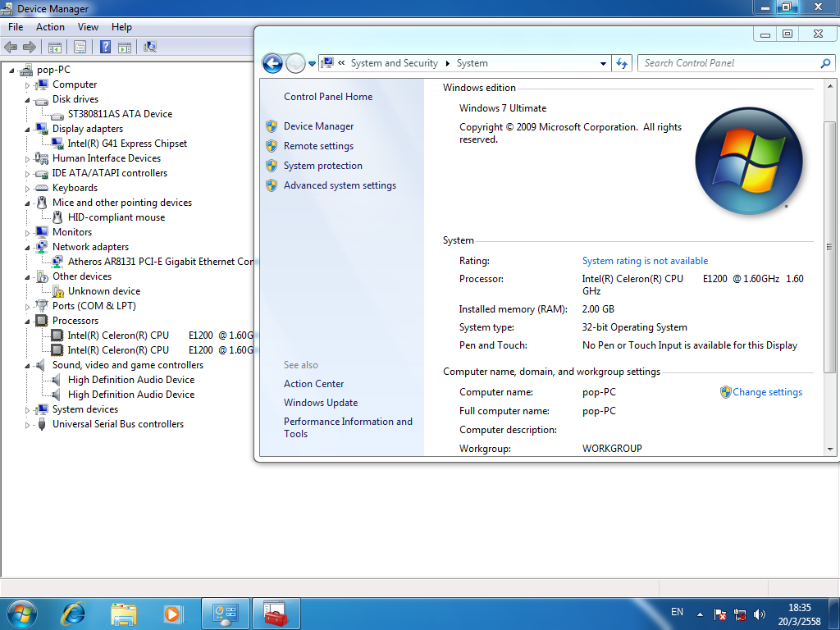This screenshot has height=630, width=840.
Task: Expand the Computer node in device tree
Action: point(27,85)
